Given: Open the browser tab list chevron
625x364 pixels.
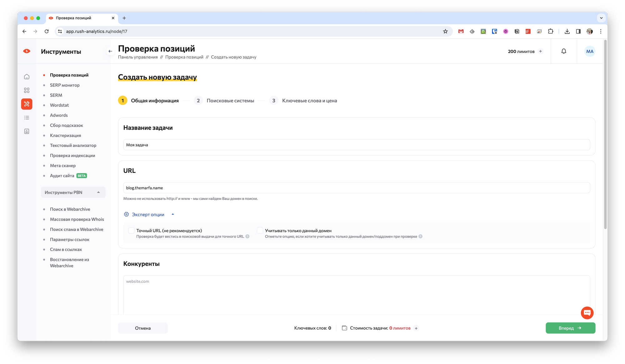Looking at the screenshot, I should tap(601, 18).
